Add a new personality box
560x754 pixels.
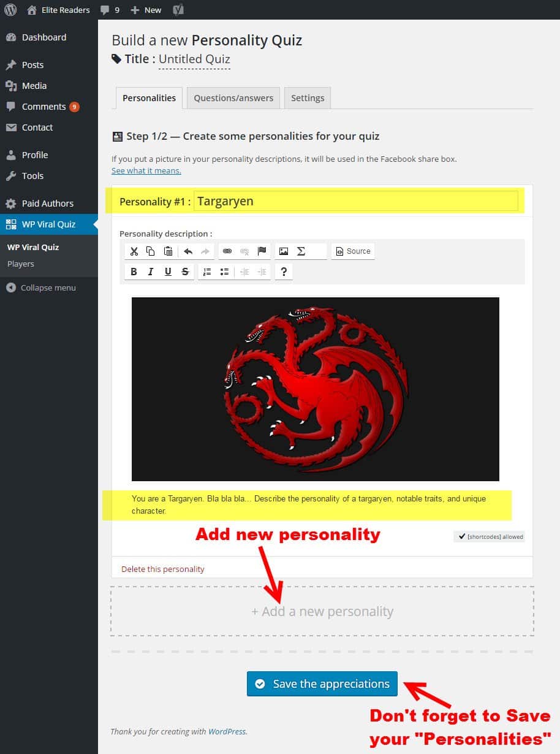click(x=322, y=611)
